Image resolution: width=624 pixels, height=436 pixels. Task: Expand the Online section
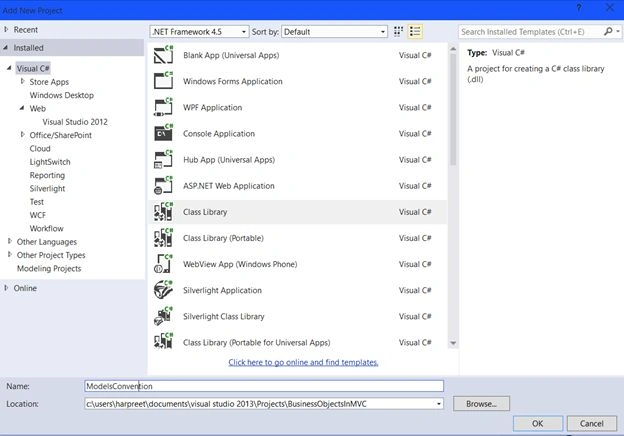point(6,288)
